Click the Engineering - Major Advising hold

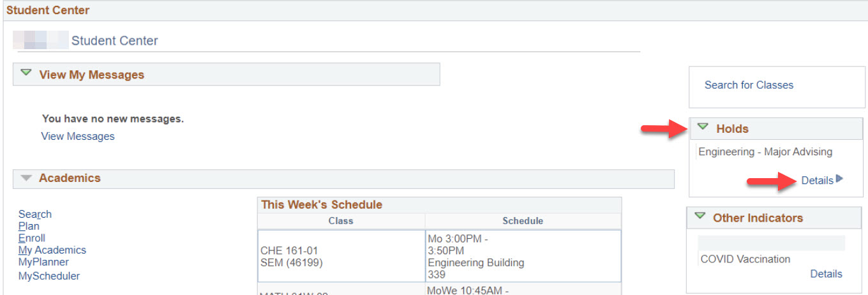[x=765, y=152]
